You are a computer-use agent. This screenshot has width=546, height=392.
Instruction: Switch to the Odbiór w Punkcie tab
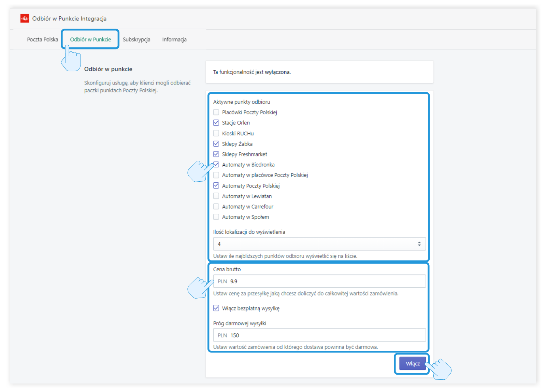90,40
